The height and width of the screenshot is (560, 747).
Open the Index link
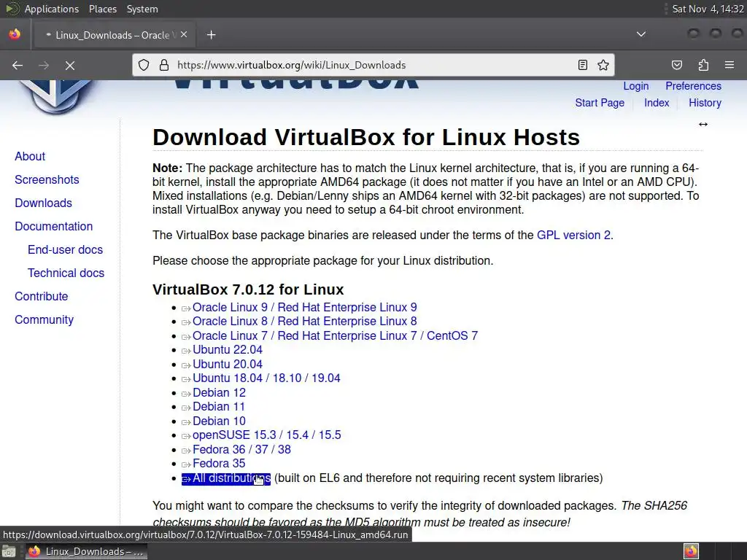coord(657,103)
